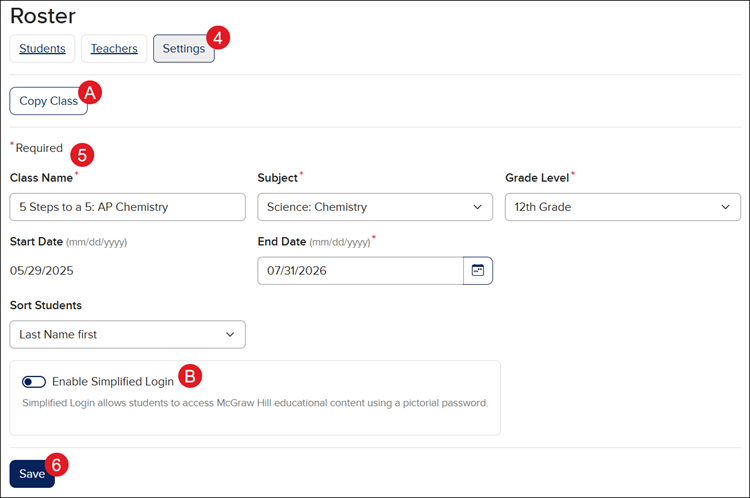Open the End Date calendar picker icon
The height and width of the screenshot is (498, 750).
478,271
